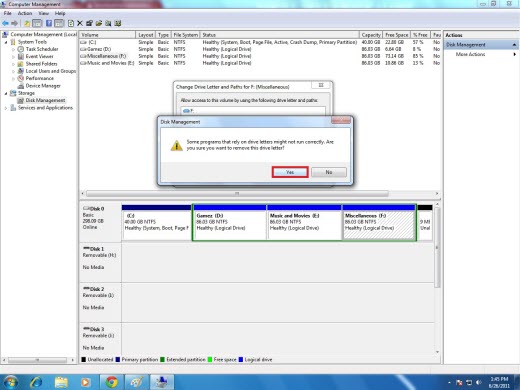The height and width of the screenshot is (390, 520).
Task: Click the Up one level folder icon
Action: 27,23
